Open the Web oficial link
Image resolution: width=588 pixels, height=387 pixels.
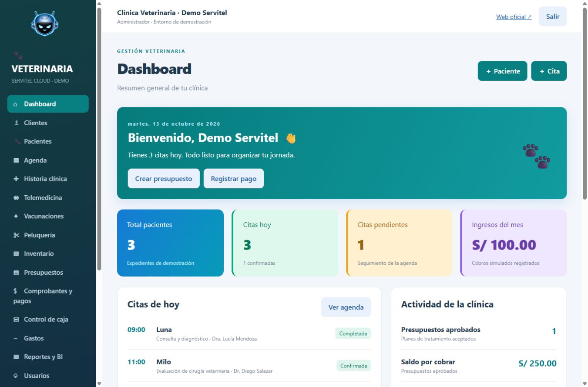tap(514, 17)
